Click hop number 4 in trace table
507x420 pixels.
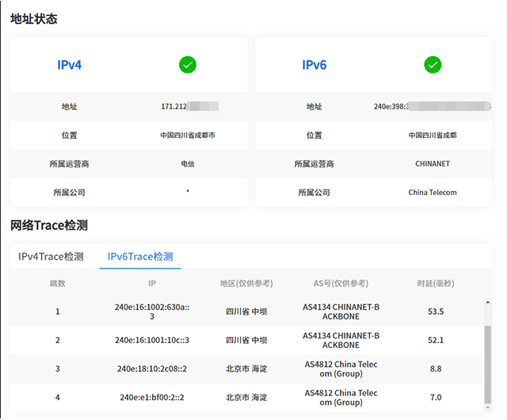click(x=58, y=397)
